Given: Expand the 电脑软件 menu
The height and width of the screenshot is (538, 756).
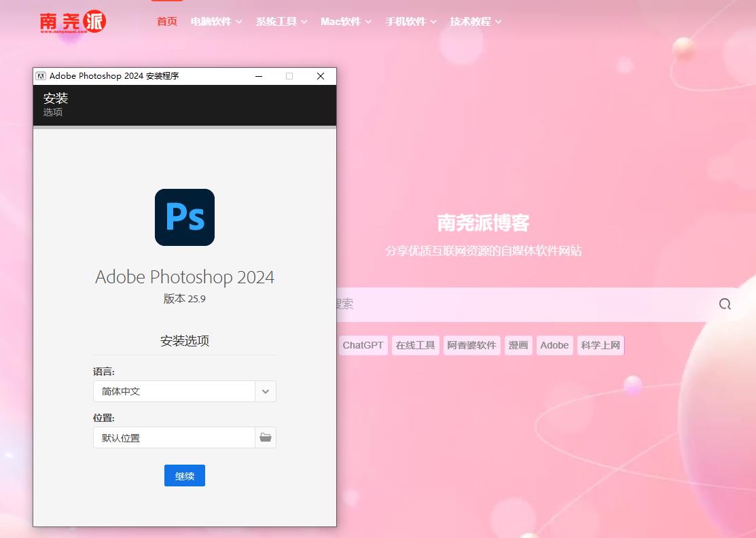Looking at the screenshot, I should click(216, 22).
